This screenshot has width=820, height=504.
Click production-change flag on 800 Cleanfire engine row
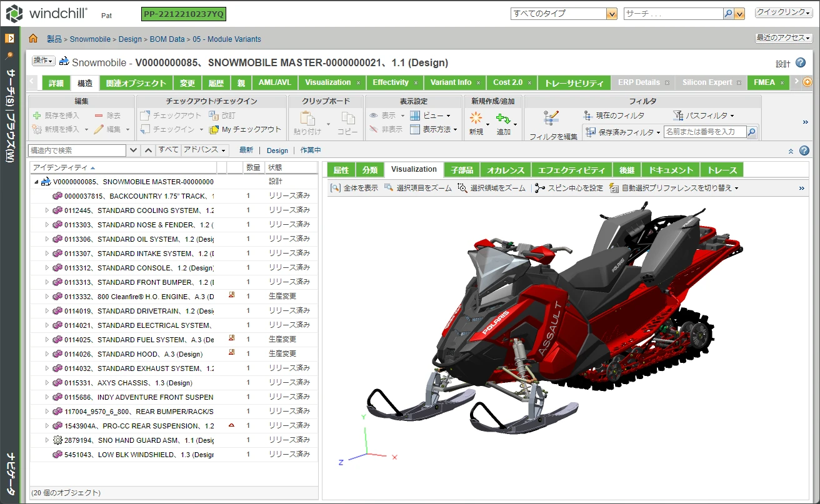(232, 295)
